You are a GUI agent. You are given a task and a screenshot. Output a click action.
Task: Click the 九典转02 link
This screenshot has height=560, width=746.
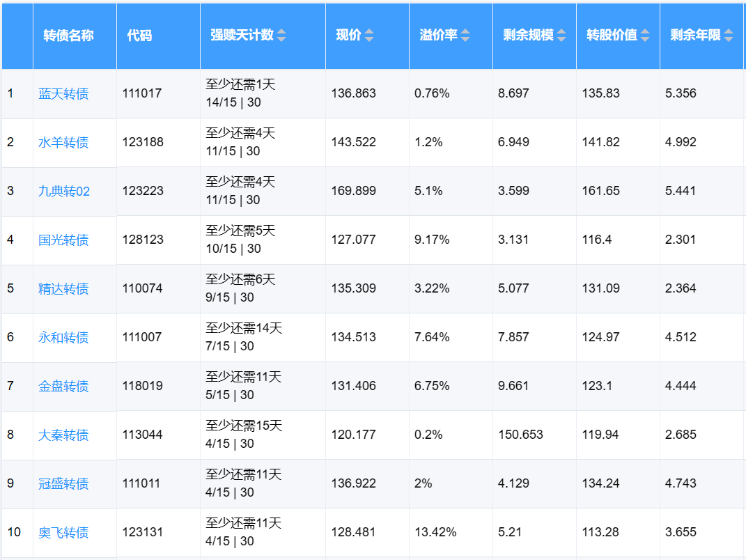pyautogui.click(x=64, y=191)
